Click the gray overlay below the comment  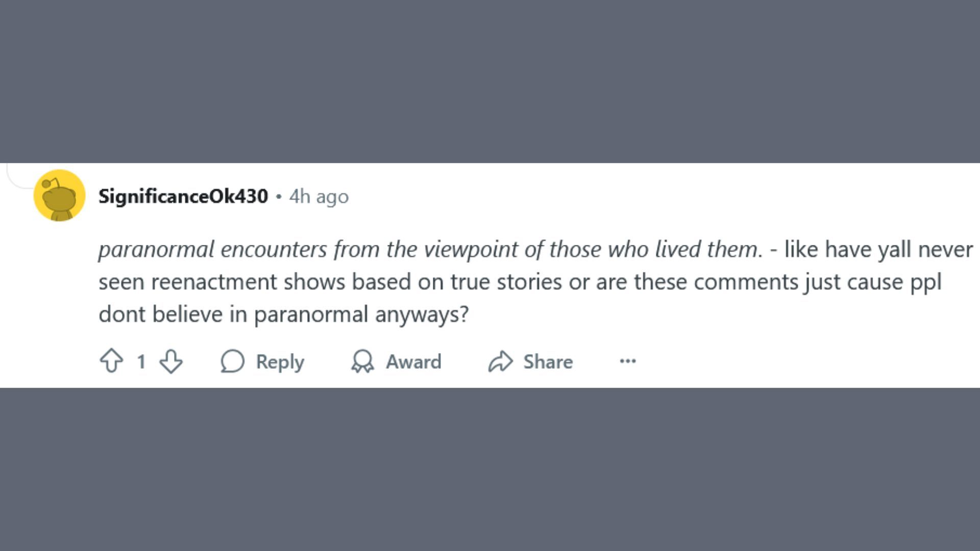(x=490, y=469)
